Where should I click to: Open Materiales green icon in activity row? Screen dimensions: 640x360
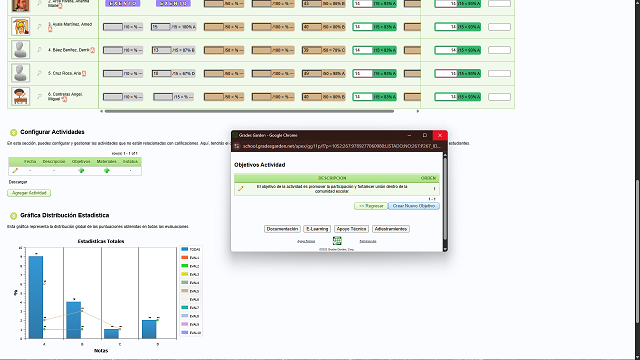point(107,171)
